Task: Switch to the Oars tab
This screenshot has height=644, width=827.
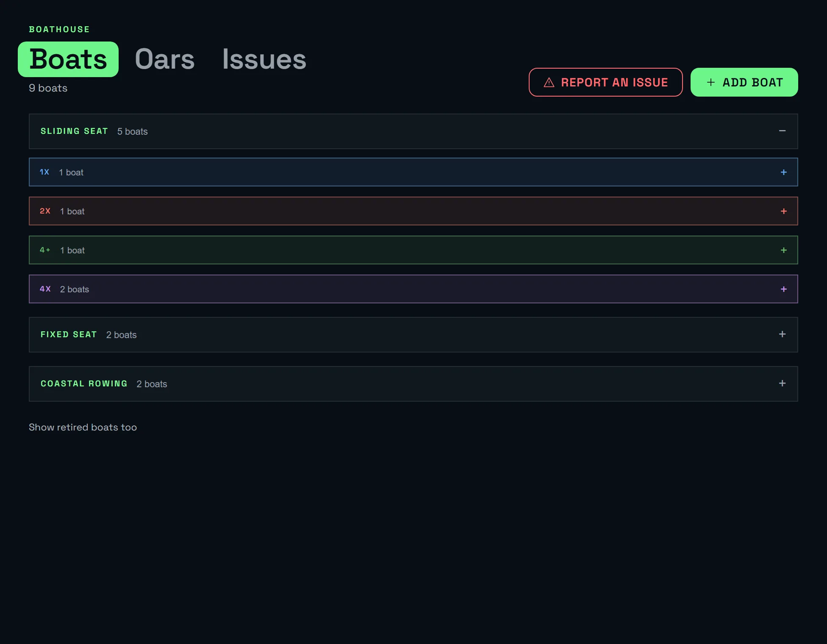Action: [165, 59]
